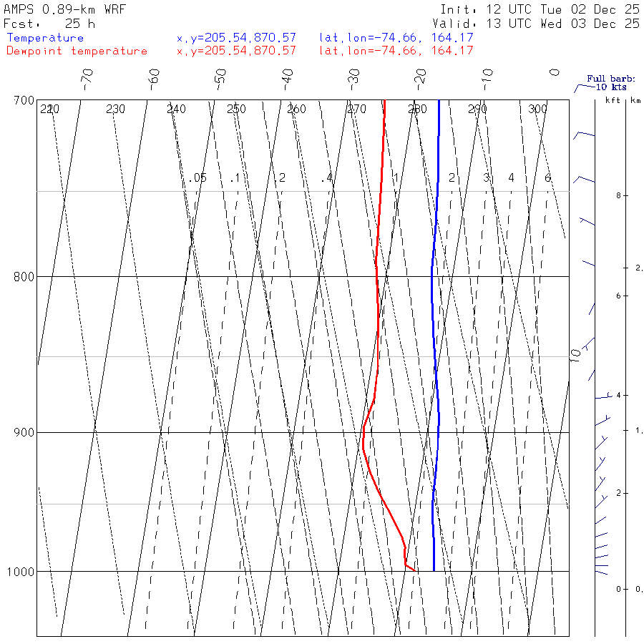Click the blue 'x,y=205.54,870.57' text
The image size is (644, 644).
click(x=236, y=38)
